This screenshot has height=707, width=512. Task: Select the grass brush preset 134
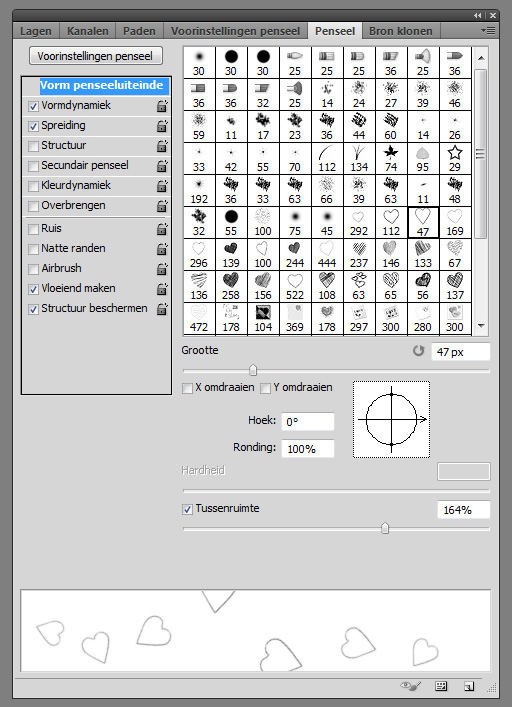[359, 159]
